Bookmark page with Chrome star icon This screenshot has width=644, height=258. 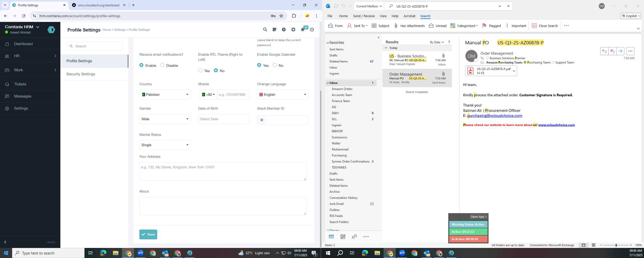(281, 16)
